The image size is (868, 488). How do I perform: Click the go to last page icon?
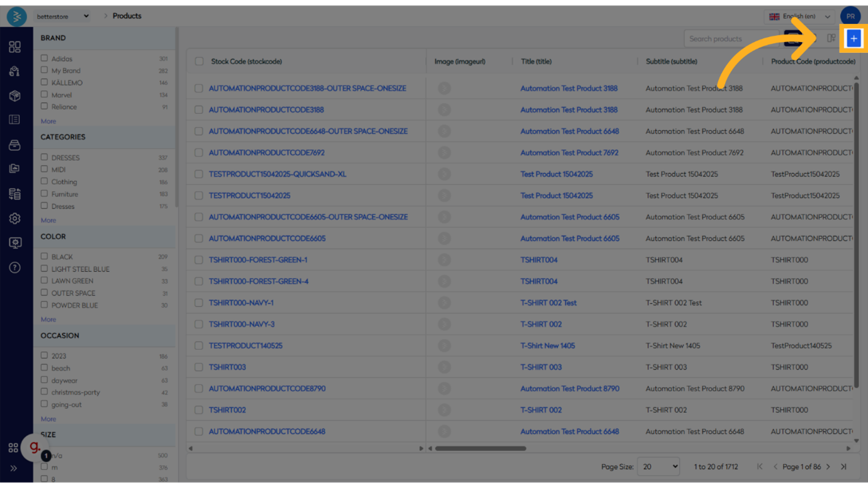pos(843,467)
